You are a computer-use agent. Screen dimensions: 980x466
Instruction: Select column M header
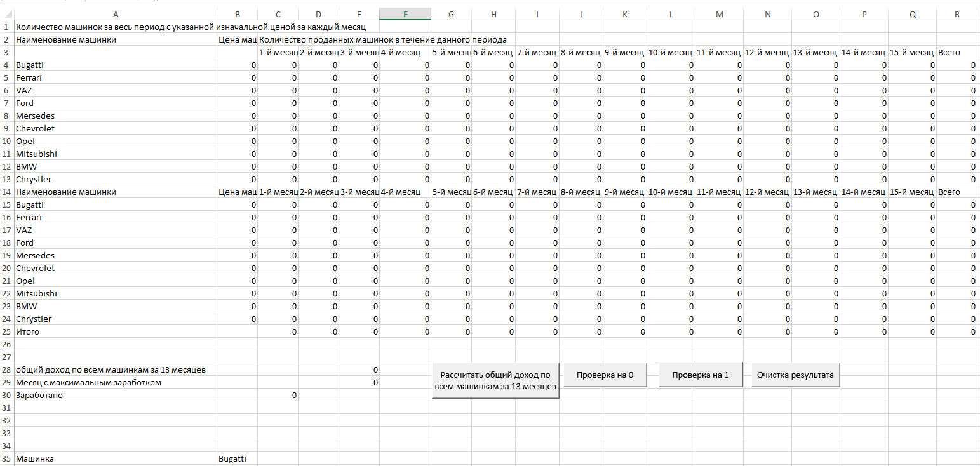719,14
